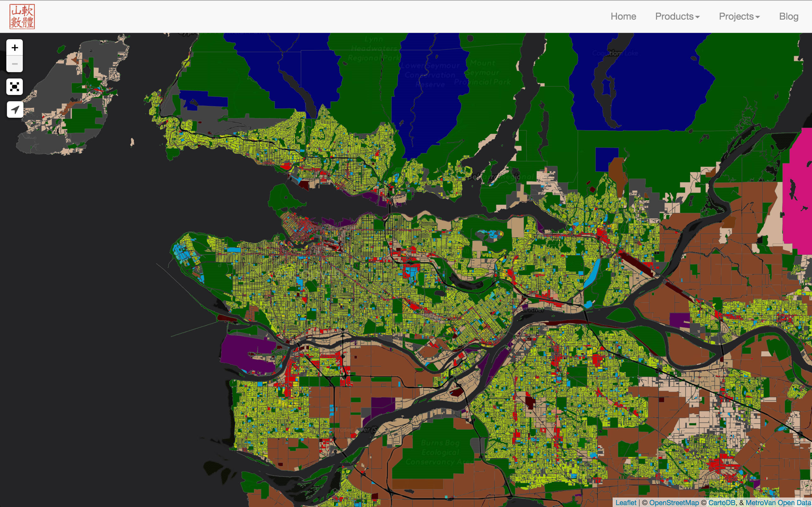Viewport: 812px width, 507px height.
Task: Go to the Home page
Action: coord(623,16)
